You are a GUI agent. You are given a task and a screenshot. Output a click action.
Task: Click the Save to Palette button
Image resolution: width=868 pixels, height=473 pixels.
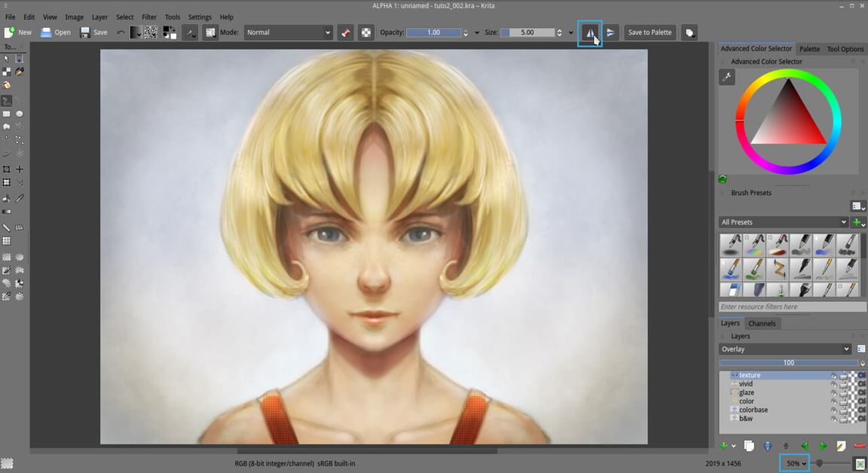pyautogui.click(x=649, y=32)
